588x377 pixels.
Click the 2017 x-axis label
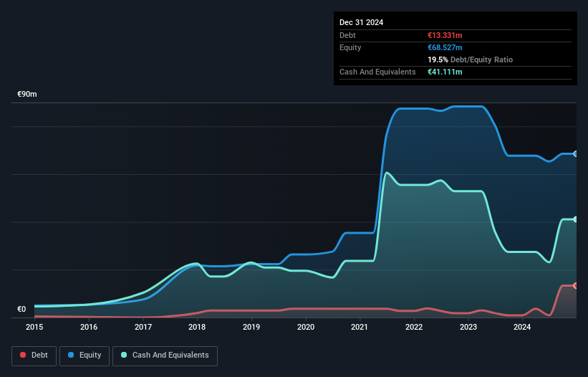pos(143,327)
